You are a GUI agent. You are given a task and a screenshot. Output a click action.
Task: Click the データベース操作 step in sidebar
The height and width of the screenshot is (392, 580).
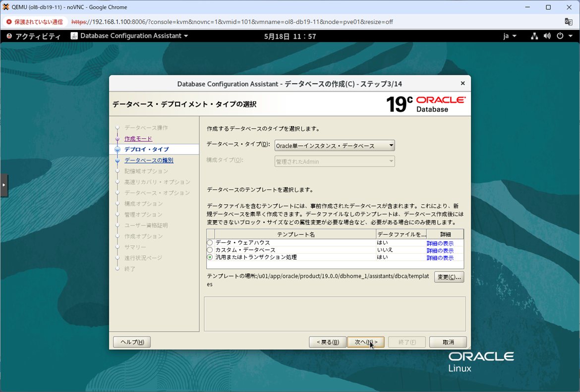[x=146, y=127]
